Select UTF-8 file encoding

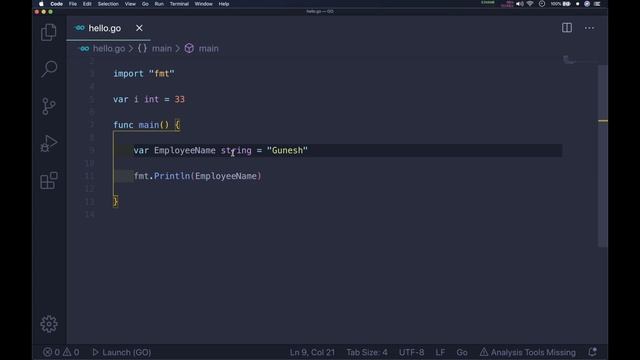click(411, 352)
